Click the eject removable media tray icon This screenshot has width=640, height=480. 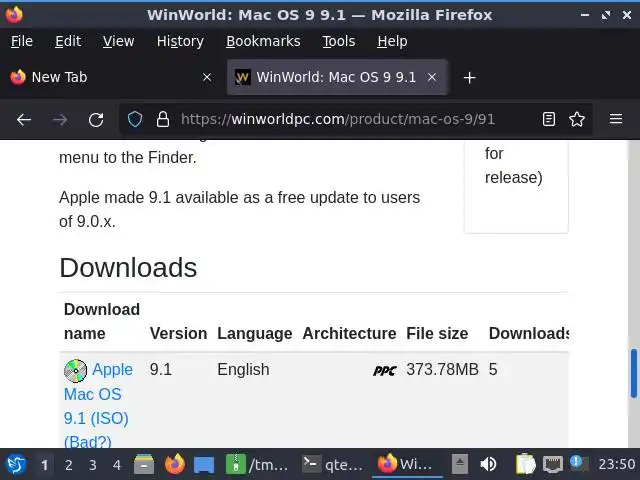(x=459, y=464)
